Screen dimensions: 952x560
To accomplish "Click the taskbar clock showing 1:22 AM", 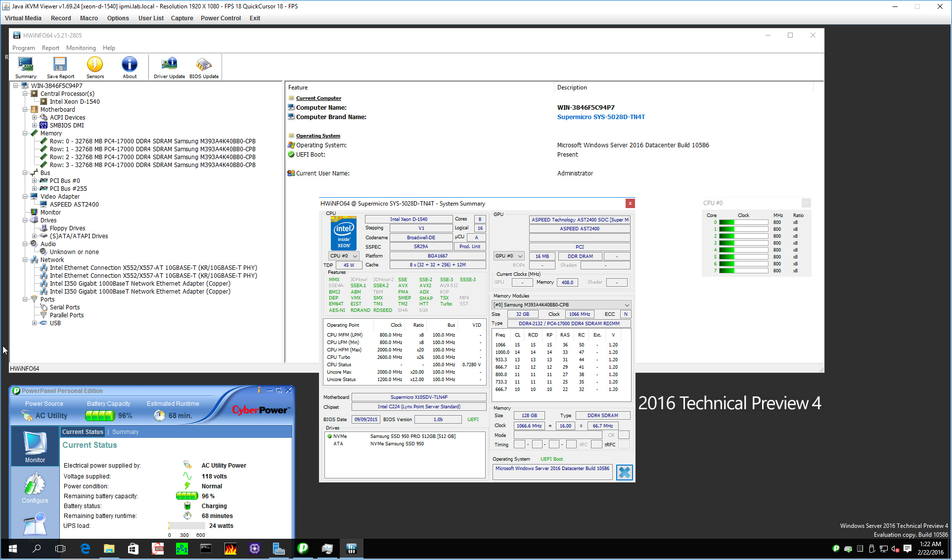I will click(x=930, y=548).
